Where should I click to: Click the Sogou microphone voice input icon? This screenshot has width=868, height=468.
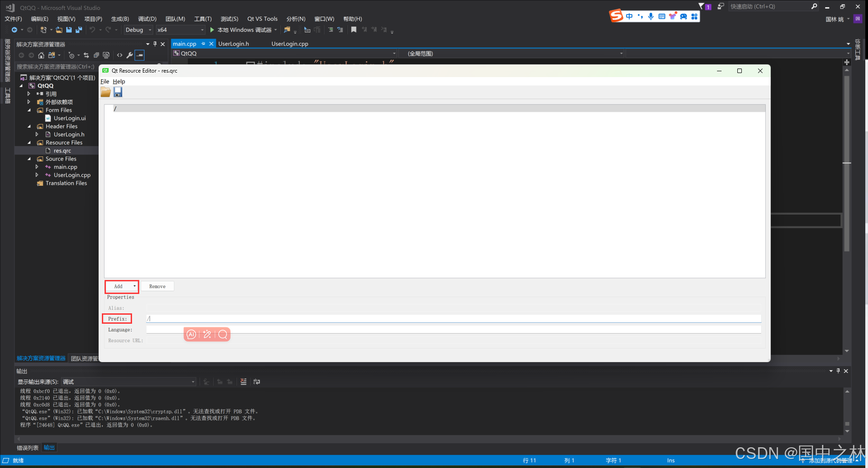coord(651,16)
